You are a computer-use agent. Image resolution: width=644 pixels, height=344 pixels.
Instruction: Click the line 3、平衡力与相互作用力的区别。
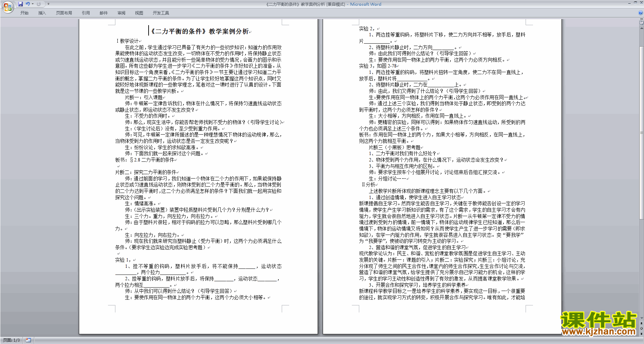[x=402, y=166]
